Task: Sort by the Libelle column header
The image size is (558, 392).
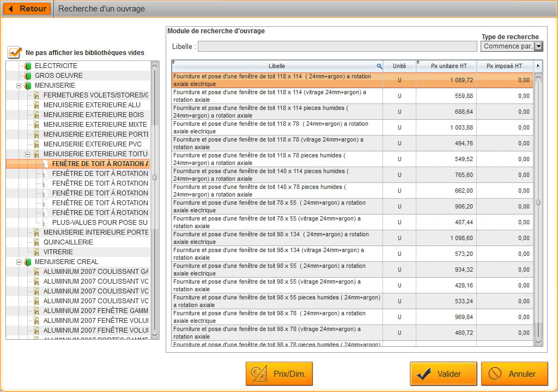Action: [277, 66]
